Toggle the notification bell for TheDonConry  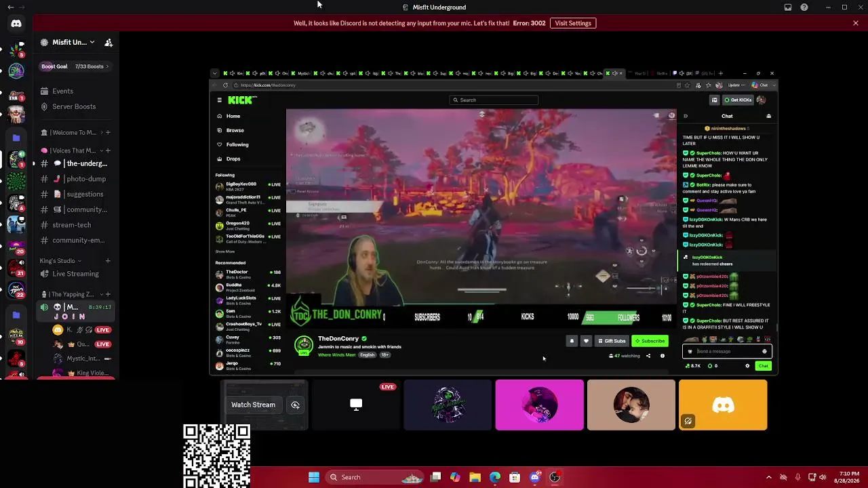[x=572, y=341]
